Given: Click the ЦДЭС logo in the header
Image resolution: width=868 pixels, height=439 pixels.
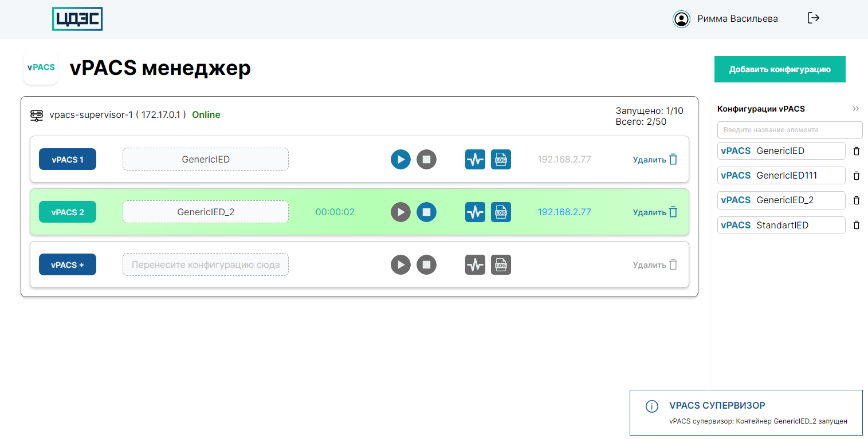Looking at the screenshot, I should 77,19.
